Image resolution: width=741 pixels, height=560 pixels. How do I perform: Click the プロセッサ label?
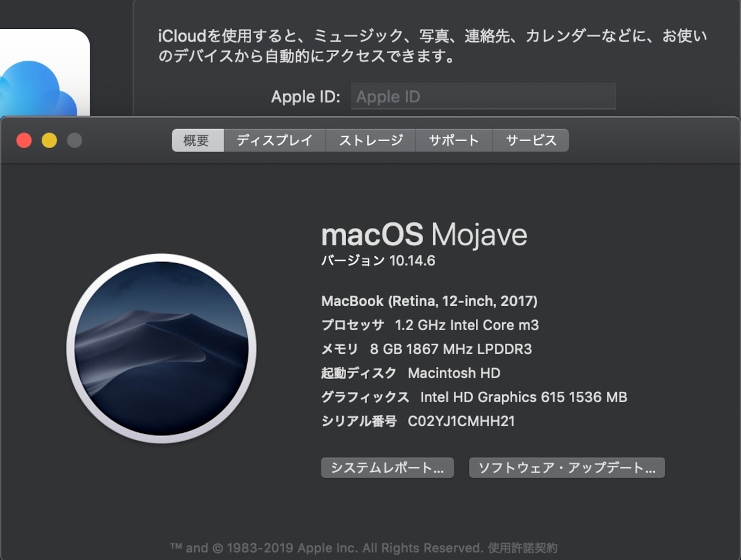pyautogui.click(x=353, y=325)
